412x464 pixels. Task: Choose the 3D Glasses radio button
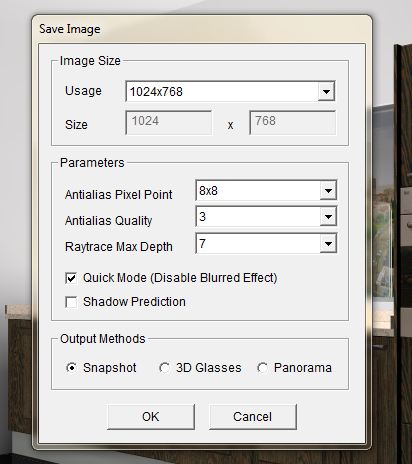[164, 368]
